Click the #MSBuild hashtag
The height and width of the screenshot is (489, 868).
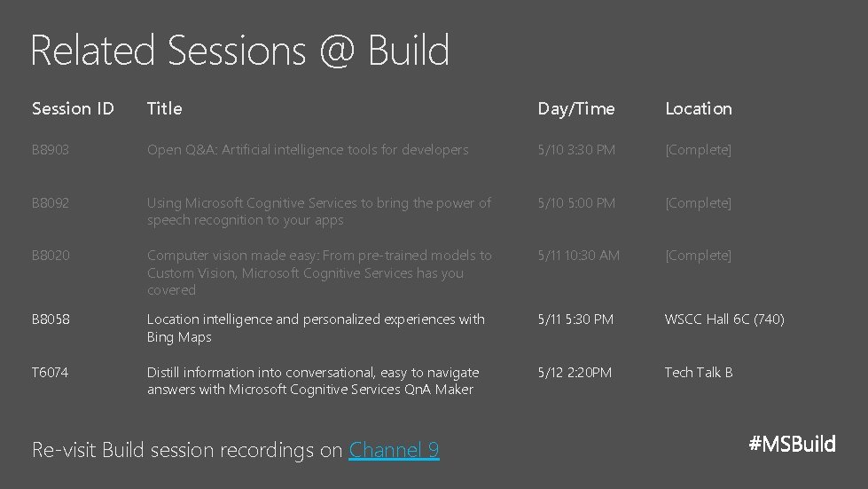point(792,444)
